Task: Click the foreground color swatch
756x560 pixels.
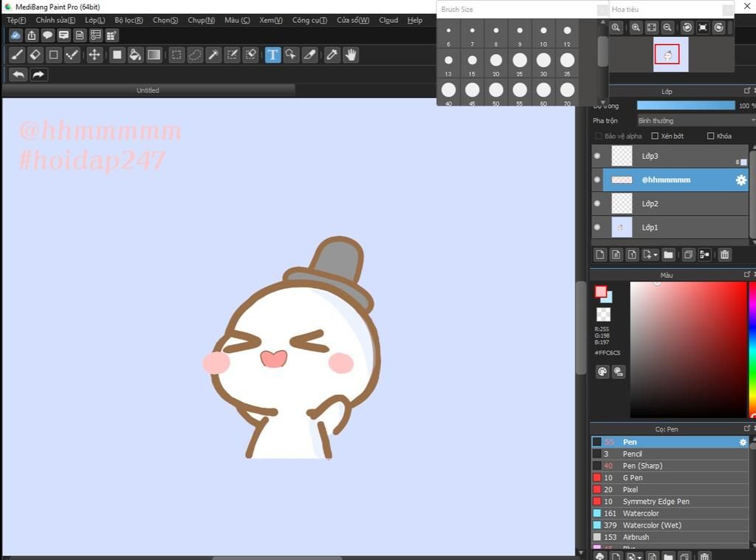Action: [x=601, y=292]
